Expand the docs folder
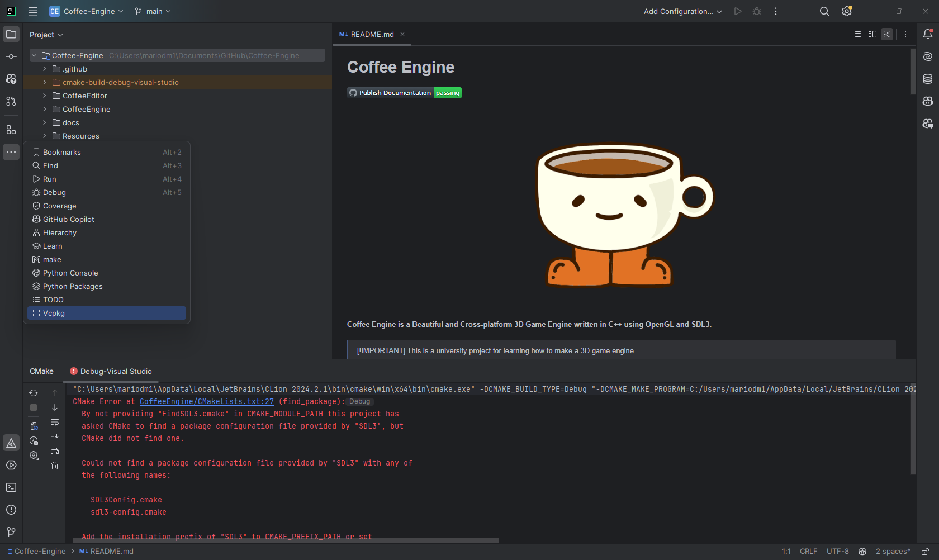This screenshot has width=939, height=560. (45, 122)
